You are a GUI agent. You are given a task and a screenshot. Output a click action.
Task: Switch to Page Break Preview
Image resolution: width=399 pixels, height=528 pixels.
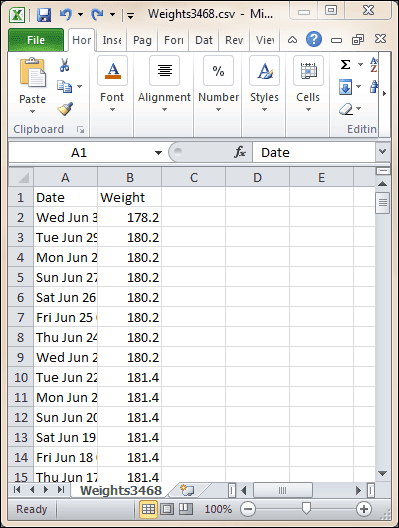coord(186,509)
